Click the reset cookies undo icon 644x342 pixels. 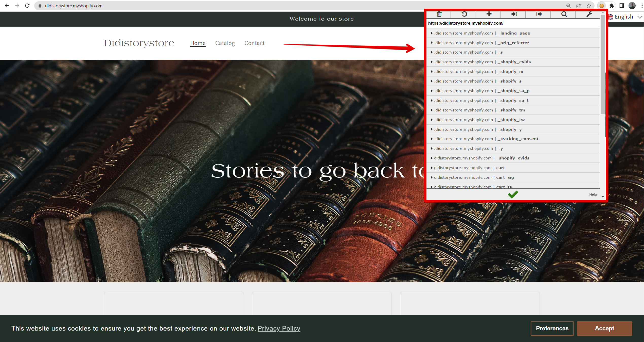pos(464,14)
